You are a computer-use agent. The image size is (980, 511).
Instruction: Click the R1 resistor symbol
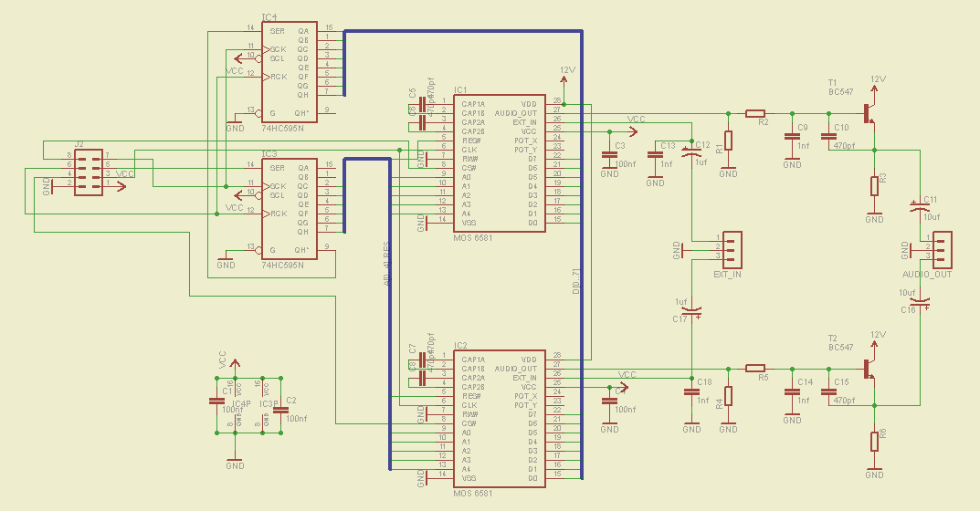pyautogui.click(x=728, y=141)
